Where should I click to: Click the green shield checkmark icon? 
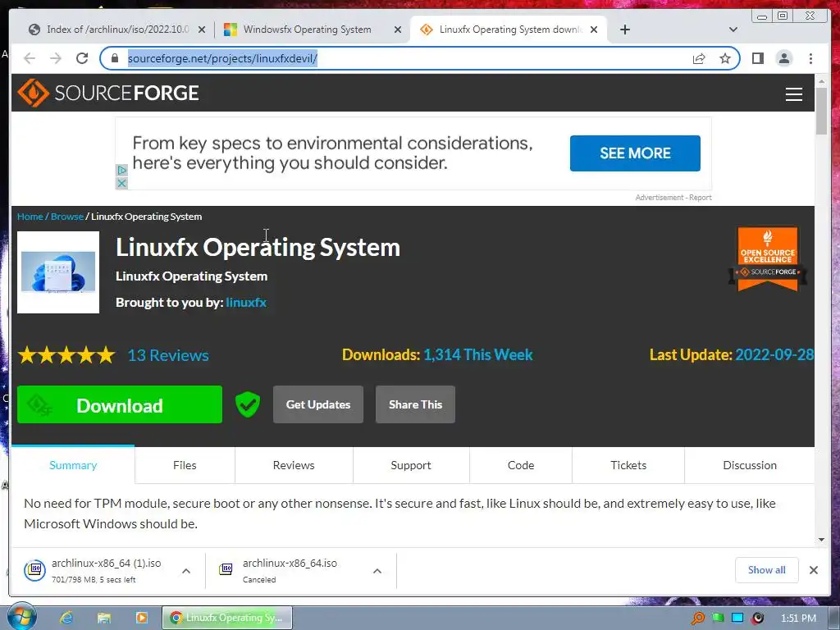click(248, 404)
